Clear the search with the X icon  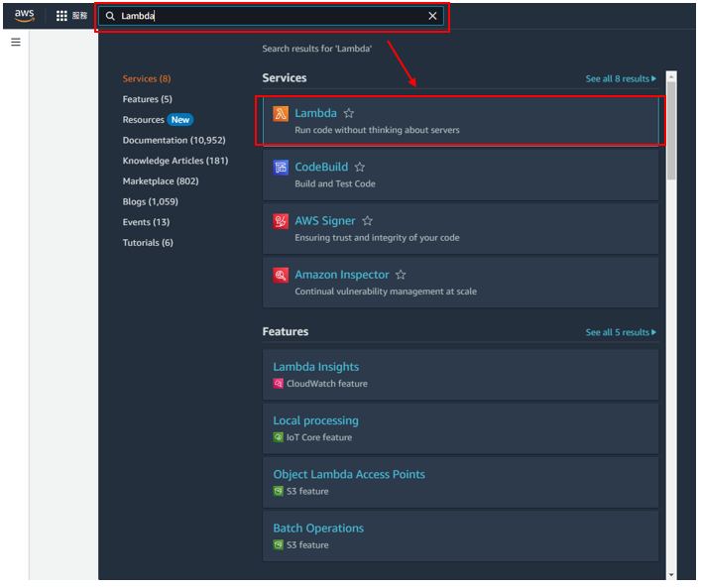click(432, 16)
